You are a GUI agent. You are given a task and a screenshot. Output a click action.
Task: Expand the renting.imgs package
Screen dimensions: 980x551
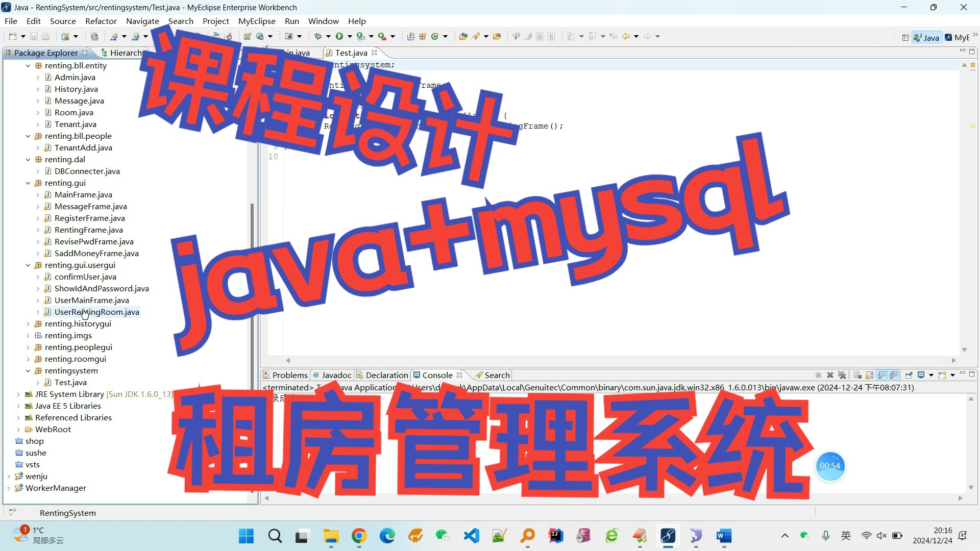tap(28, 336)
